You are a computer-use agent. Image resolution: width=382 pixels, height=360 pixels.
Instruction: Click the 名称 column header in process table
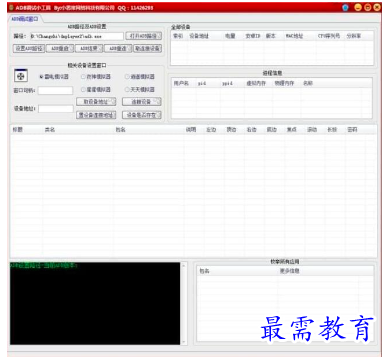click(308, 83)
